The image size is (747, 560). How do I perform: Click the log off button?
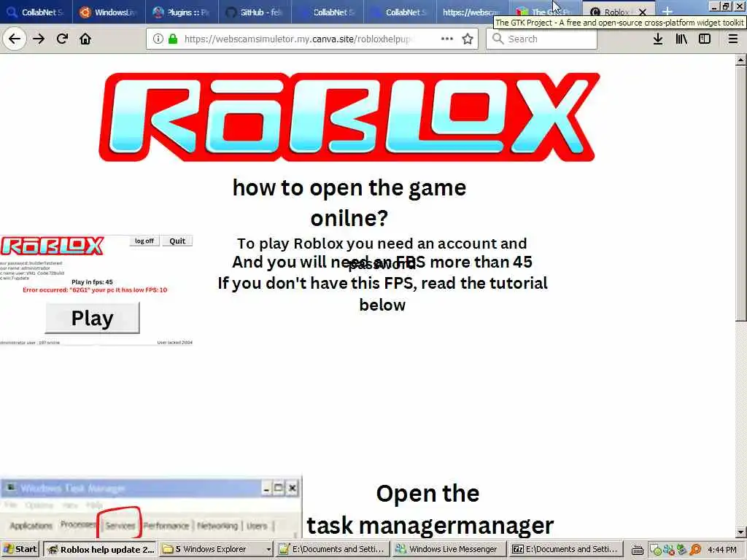click(x=144, y=241)
